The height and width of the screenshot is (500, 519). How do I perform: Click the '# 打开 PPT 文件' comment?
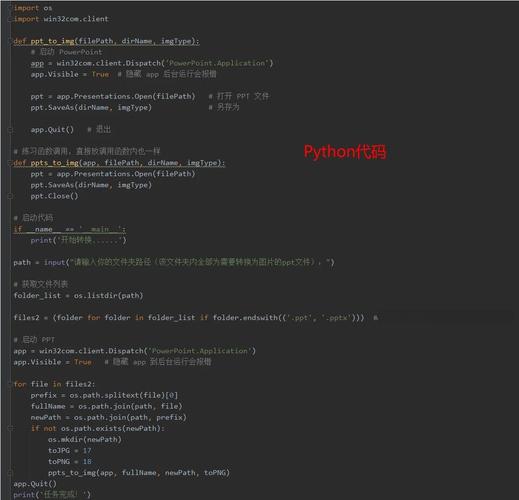(239, 96)
